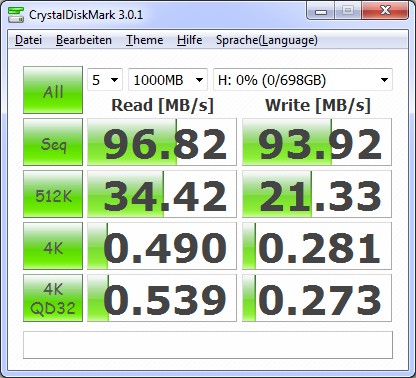Click the Seq write result 93.92
The width and height of the screenshot is (416, 378).
(317, 142)
